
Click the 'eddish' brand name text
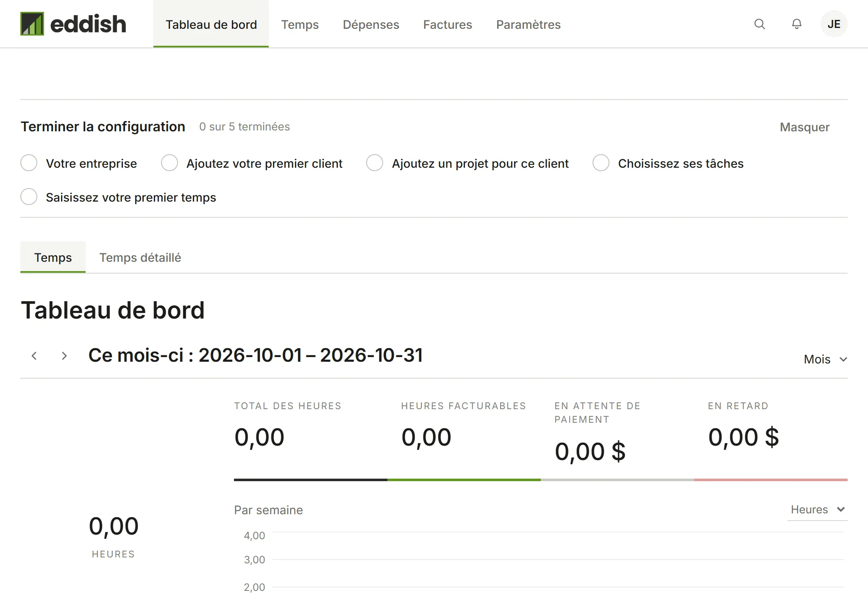[x=88, y=24]
